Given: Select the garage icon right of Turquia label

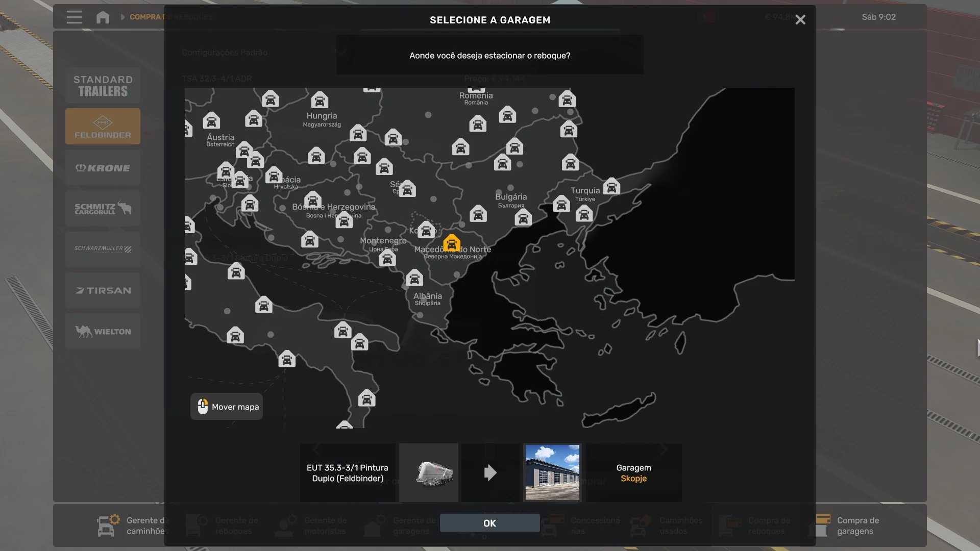Looking at the screenshot, I should 611,187.
